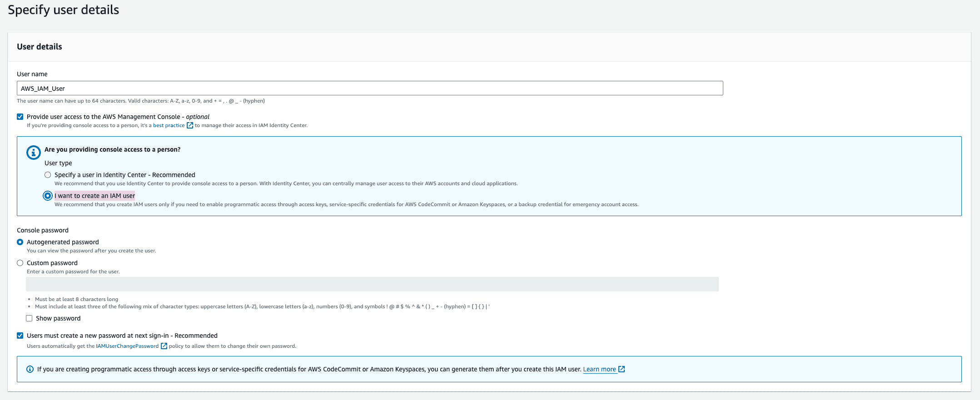
Task: Click the Specify user details page title
Action: 64,10
